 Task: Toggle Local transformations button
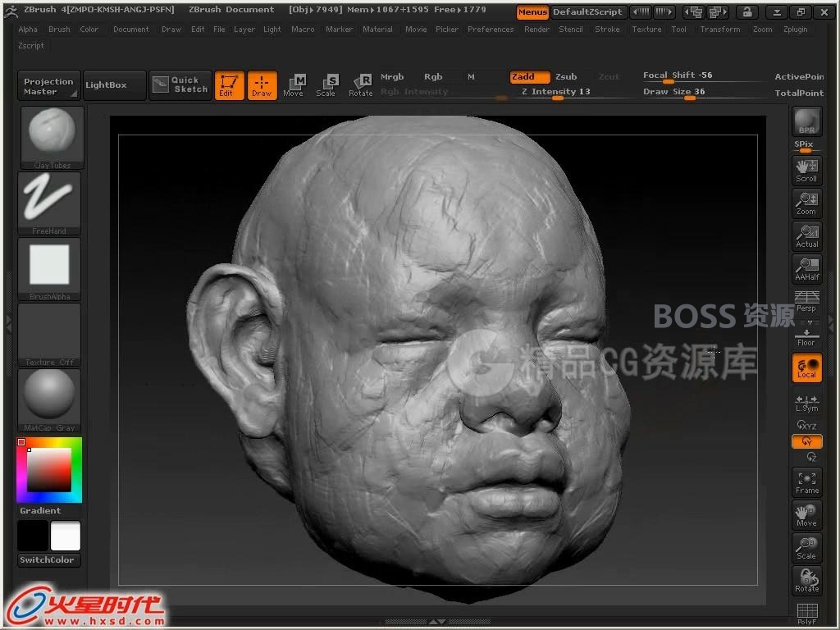[x=807, y=368]
